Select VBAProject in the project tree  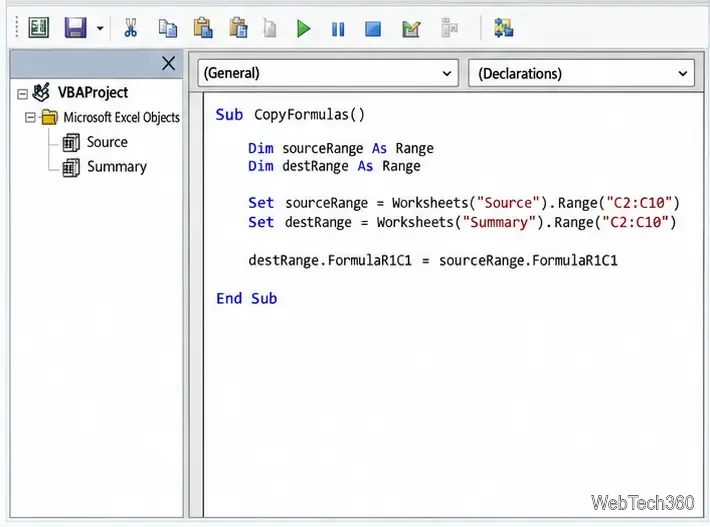[93, 92]
